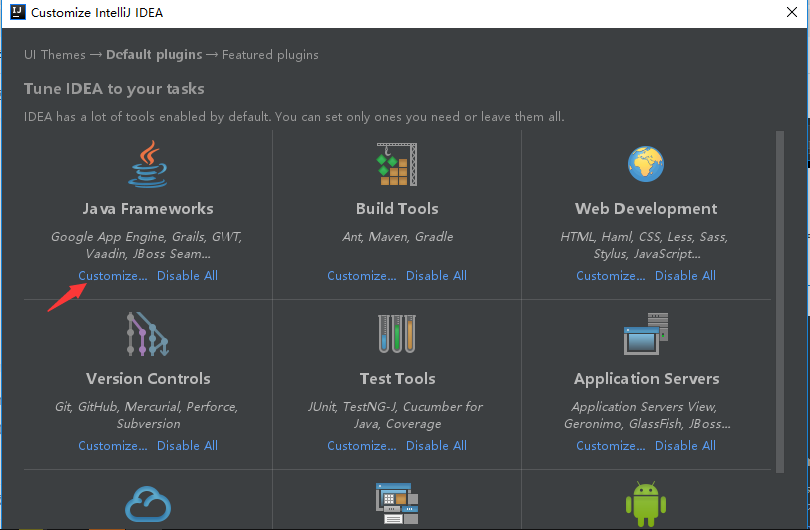
Task: Customize Web Development plugins
Action: tap(611, 276)
